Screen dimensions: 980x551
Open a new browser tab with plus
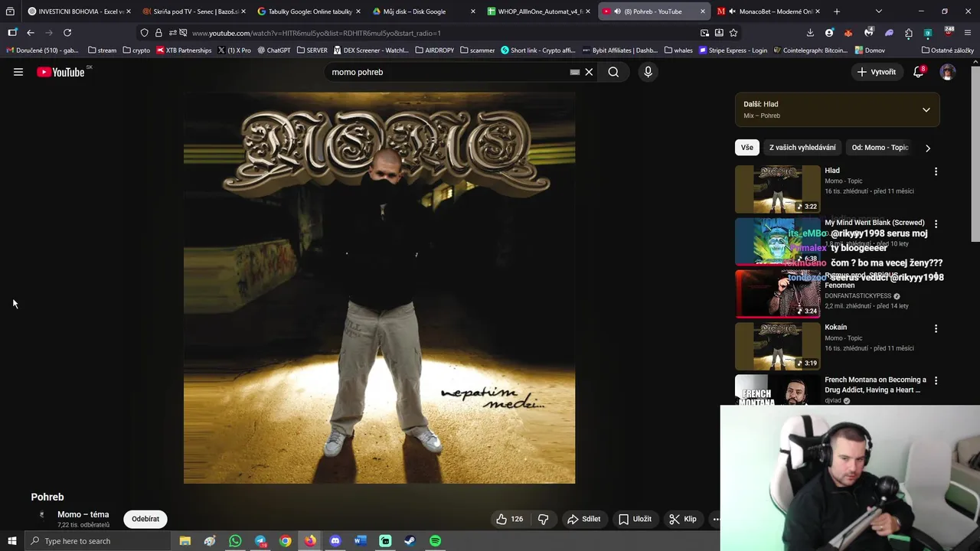pyautogui.click(x=836, y=11)
